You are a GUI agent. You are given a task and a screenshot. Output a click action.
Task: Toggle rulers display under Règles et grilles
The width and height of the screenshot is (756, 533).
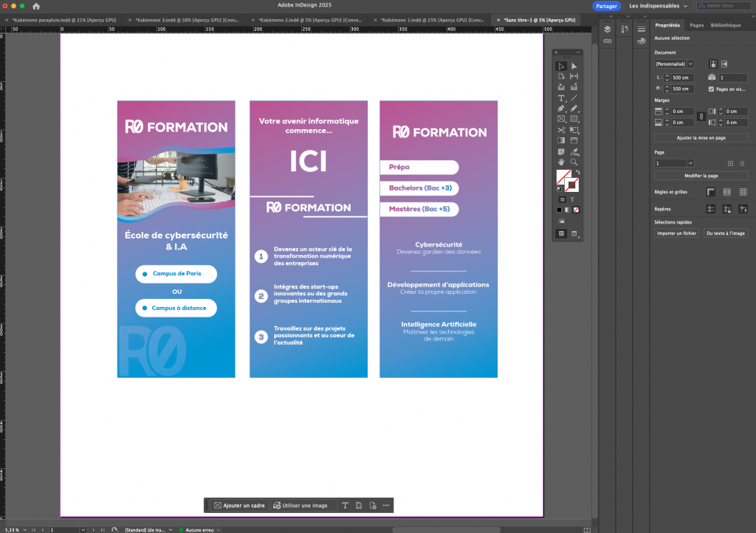[x=710, y=192]
